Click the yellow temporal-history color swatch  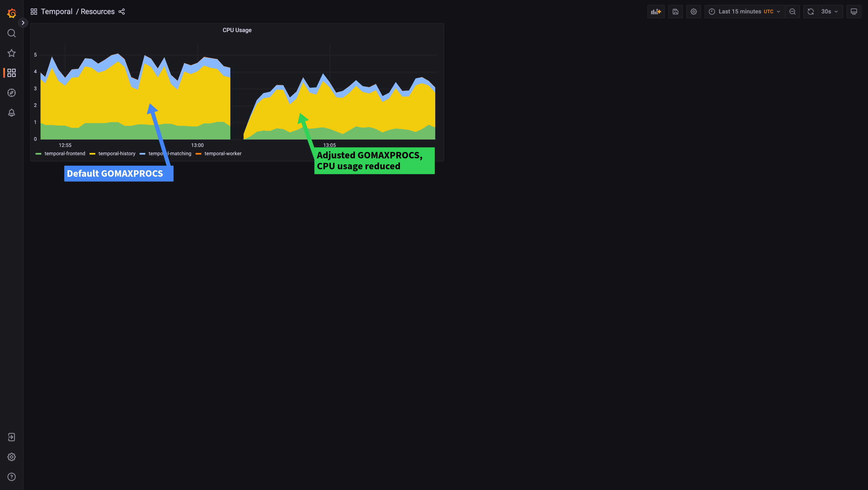(92, 154)
